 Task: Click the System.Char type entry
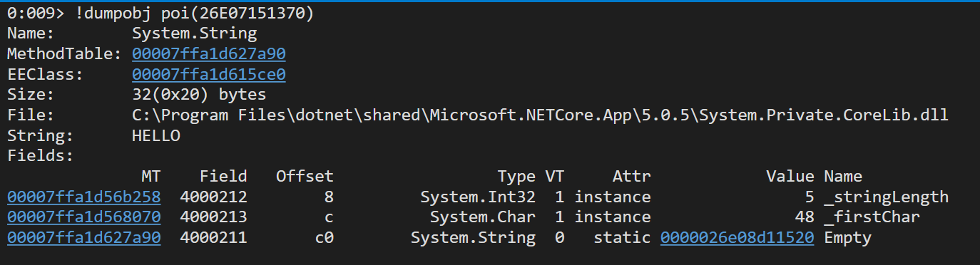[x=483, y=217]
